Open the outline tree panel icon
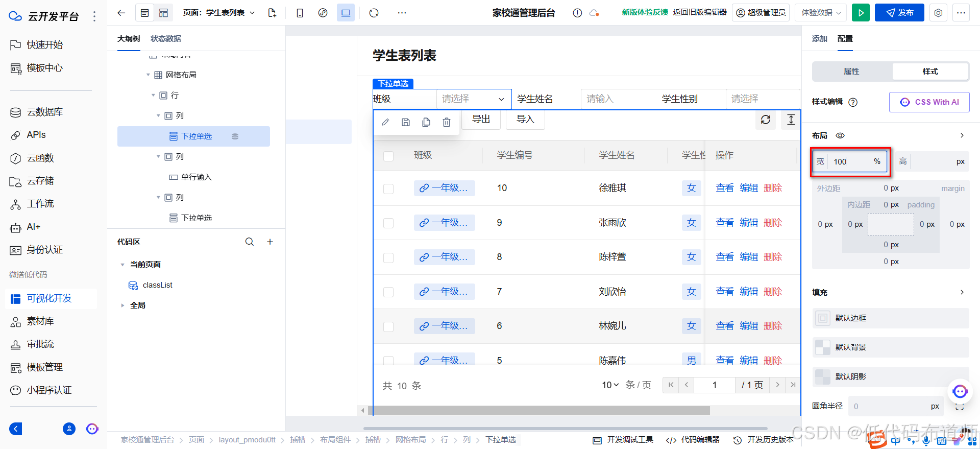980x449 pixels. click(x=145, y=13)
